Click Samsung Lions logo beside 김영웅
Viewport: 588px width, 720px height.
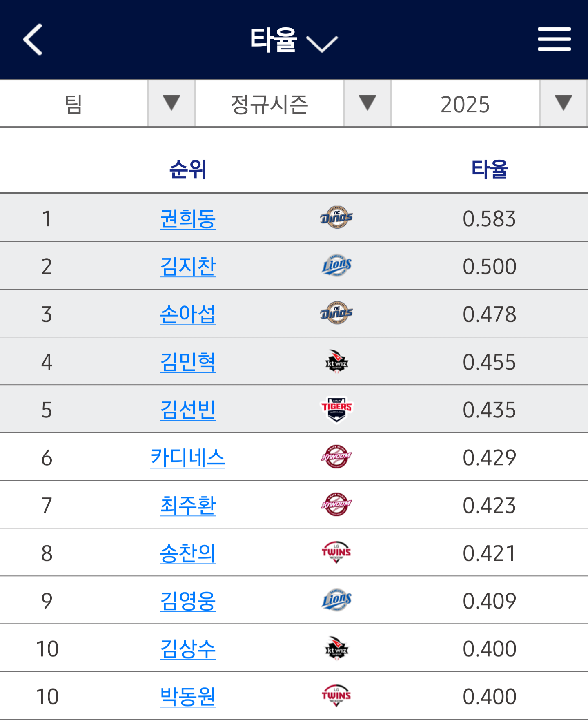tap(336, 600)
